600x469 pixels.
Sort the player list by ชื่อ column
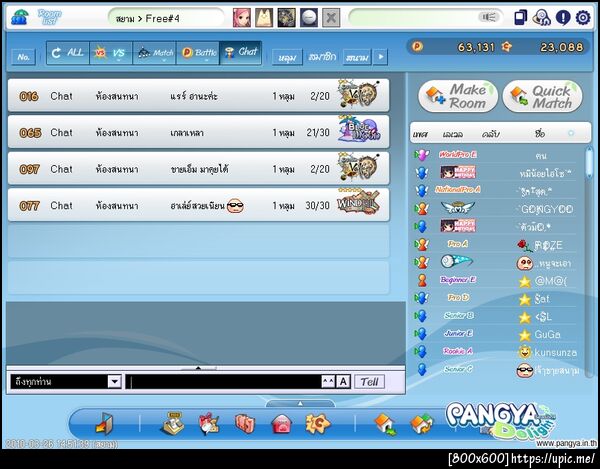540,134
